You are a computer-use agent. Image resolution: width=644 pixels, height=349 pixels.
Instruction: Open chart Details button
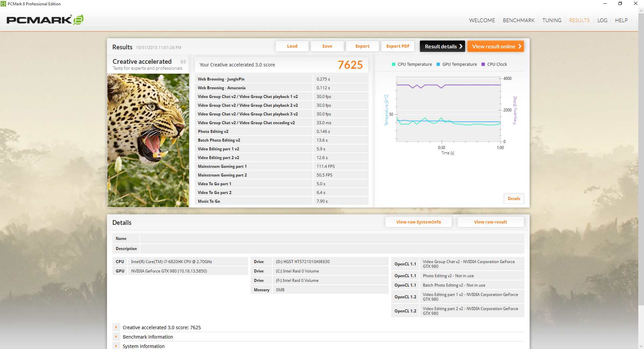pos(514,199)
